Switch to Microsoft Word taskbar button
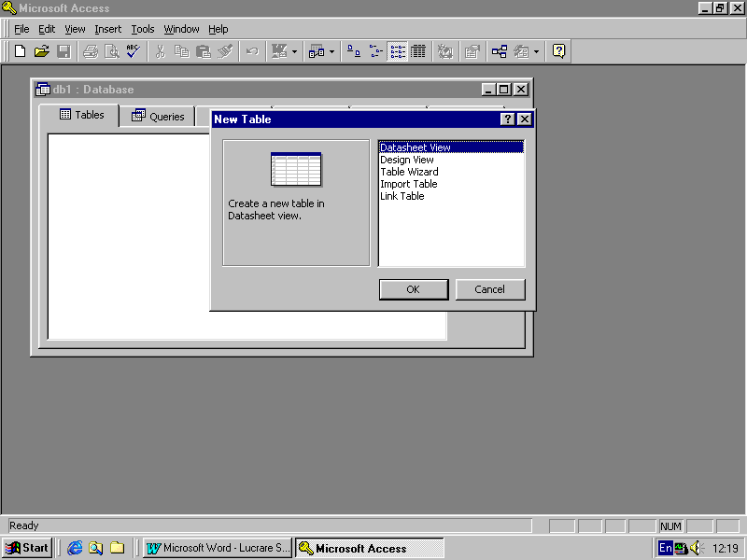Screen dimensions: 747x560 [218, 548]
